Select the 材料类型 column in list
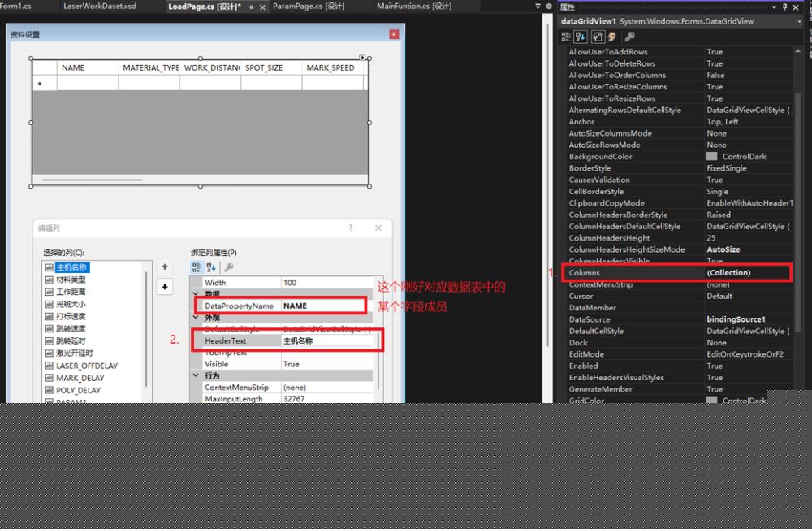 click(71, 279)
